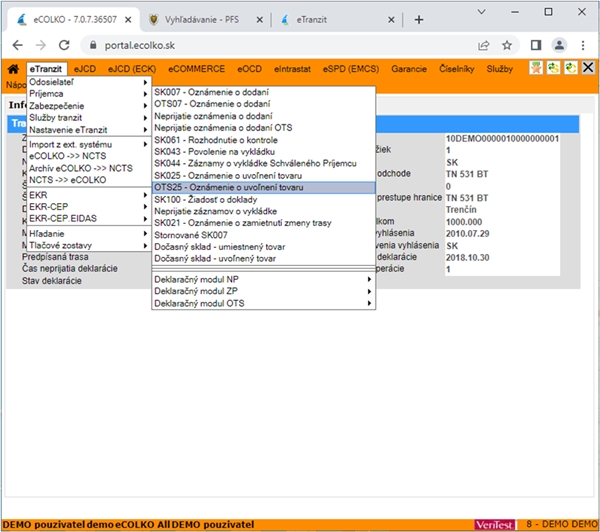Click the medal star icon in orange toolbar
Screen dimensions: 600x532
[536, 69]
